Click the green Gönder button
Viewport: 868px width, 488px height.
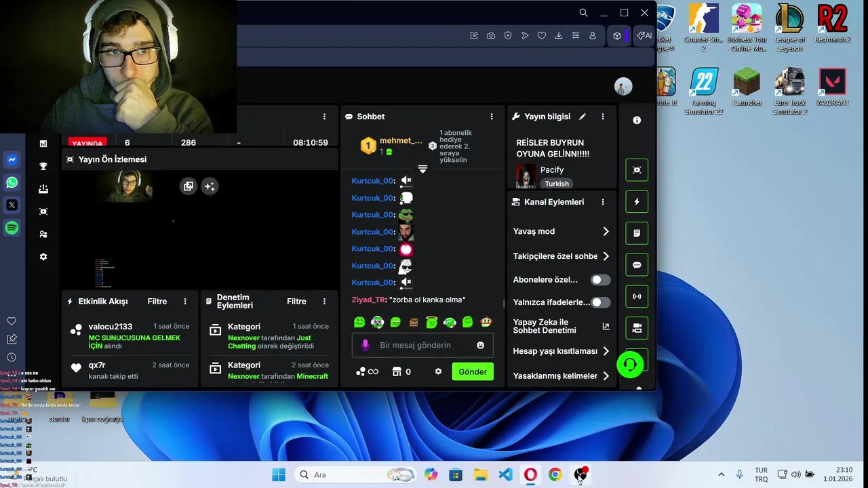click(x=473, y=371)
